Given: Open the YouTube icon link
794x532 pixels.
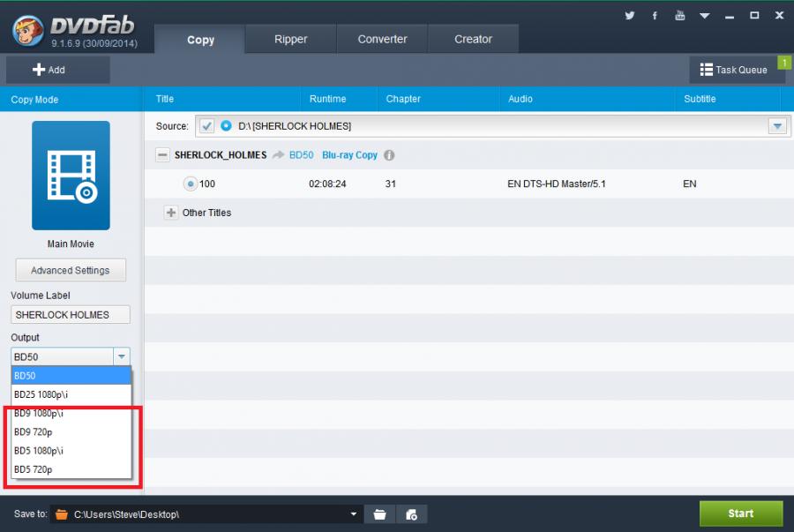Looking at the screenshot, I should coord(679,16).
